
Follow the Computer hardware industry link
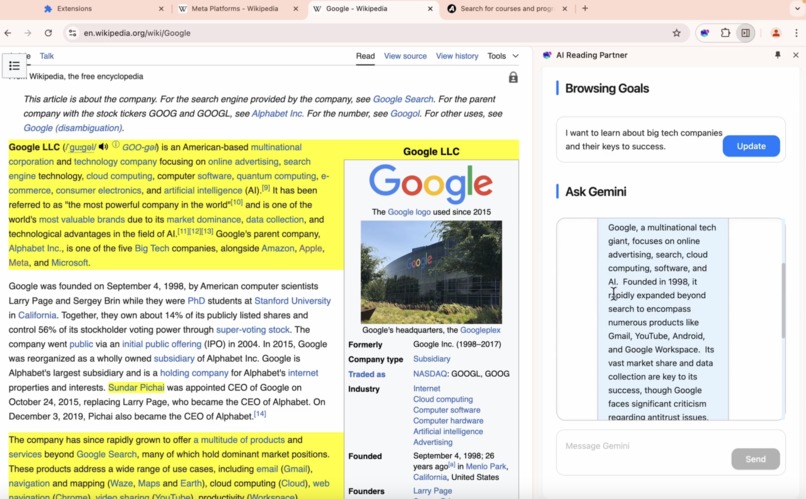(x=448, y=421)
